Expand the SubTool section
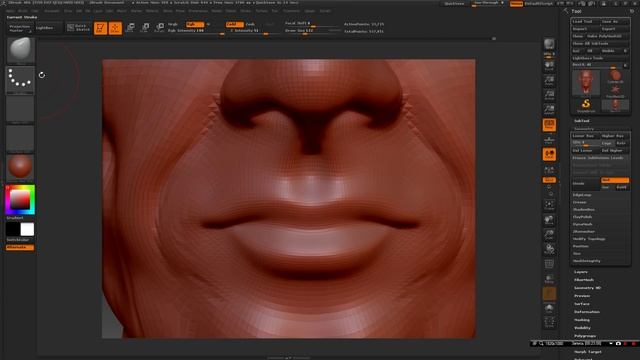 pyautogui.click(x=582, y=121)
